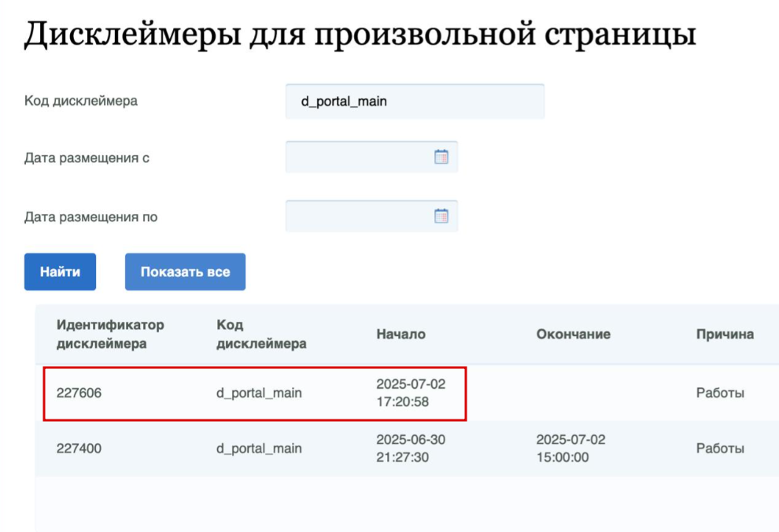Click the Найти button
Screen dimensions: 779x532
pyautogui.click(x=60, y=272)
